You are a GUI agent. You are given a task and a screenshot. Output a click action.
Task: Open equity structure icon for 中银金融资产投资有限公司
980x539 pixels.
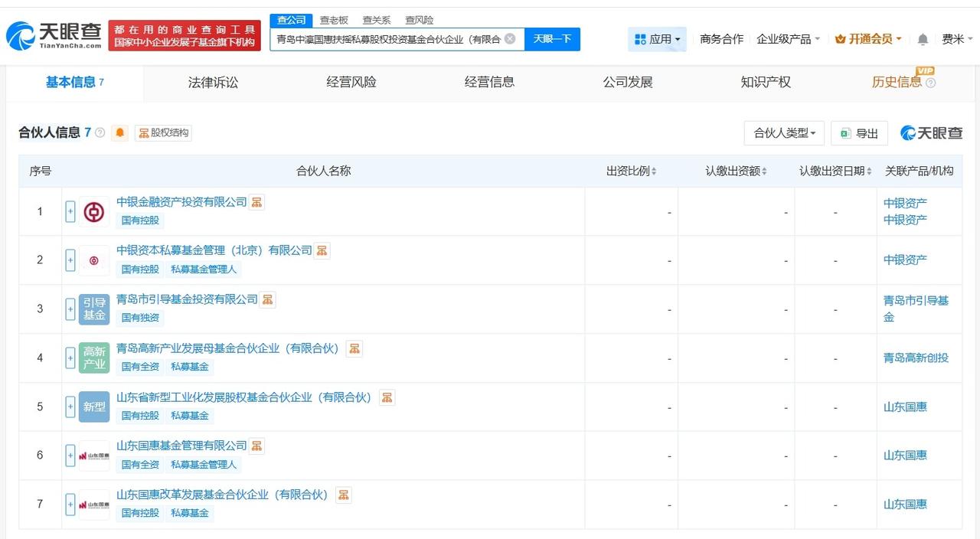pos(256,202)
